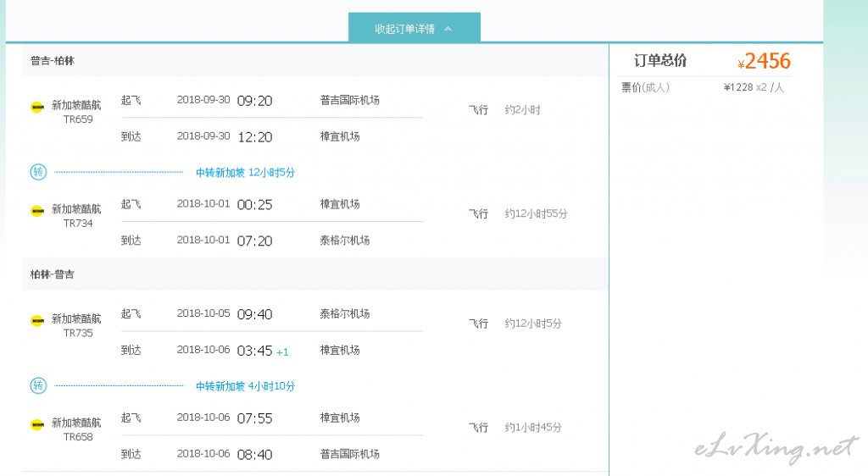Click the Scoot airline logo beside TR658
Viewport: 868px width, 476px height.
click(x=37, y=424)
